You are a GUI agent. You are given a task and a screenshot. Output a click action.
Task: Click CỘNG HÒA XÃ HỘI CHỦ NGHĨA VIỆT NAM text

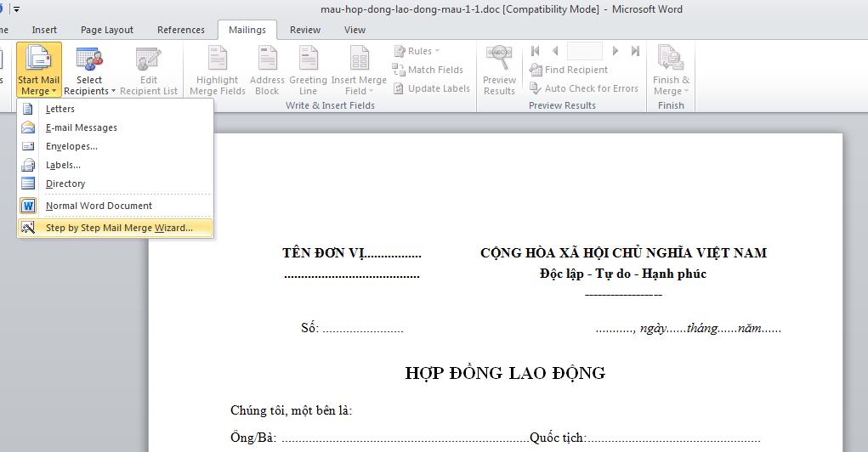pyautogui.click(x=623, y=253)
